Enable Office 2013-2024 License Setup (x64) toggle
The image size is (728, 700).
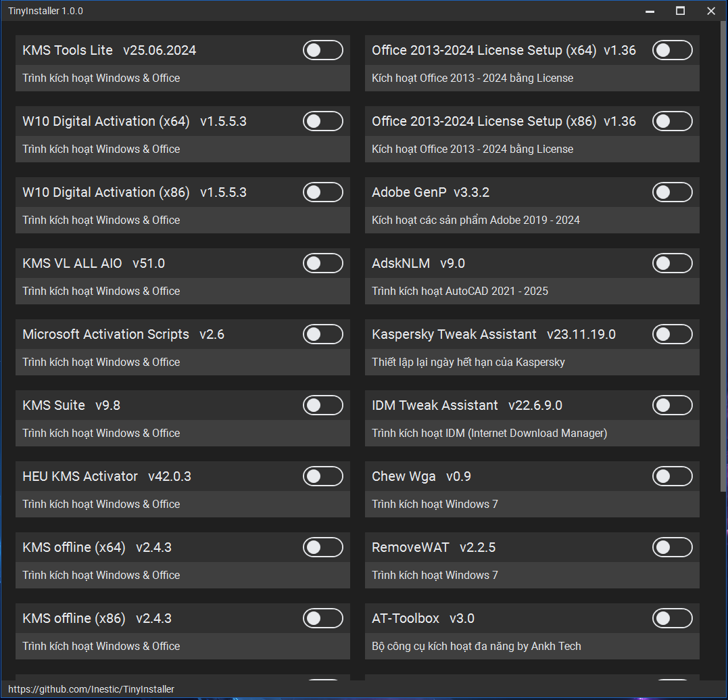(x=673, y=50)
